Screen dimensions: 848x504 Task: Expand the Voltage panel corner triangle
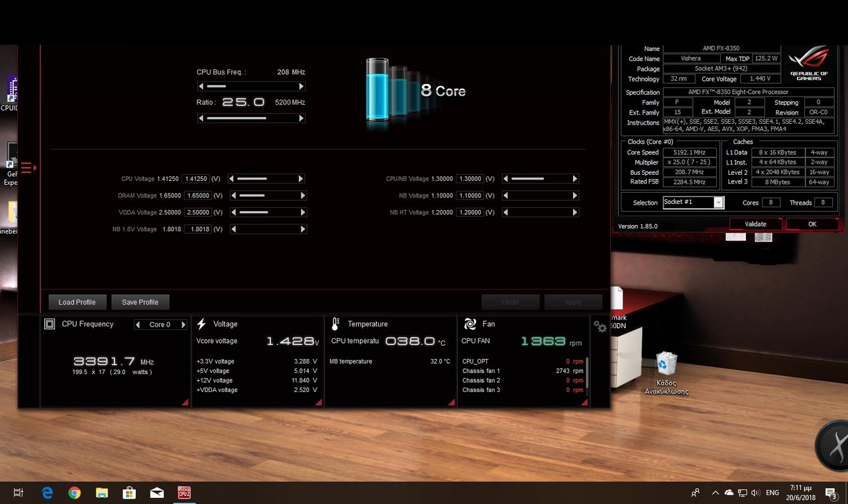click(x=319, y=402)
